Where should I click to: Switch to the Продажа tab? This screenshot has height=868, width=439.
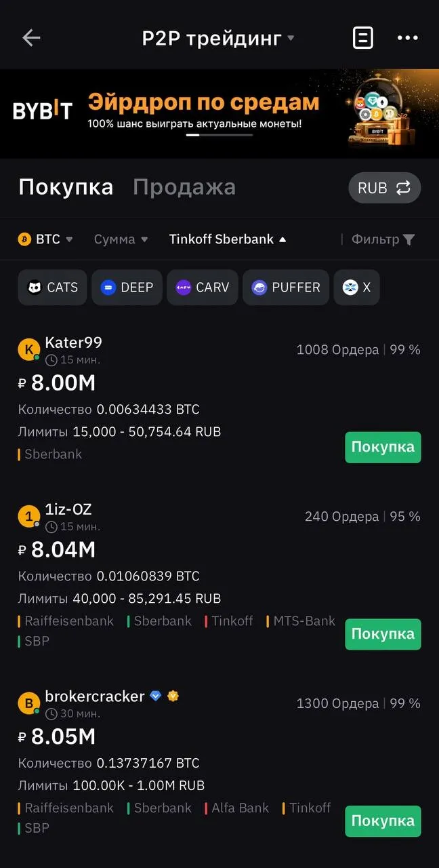point(184,187)
